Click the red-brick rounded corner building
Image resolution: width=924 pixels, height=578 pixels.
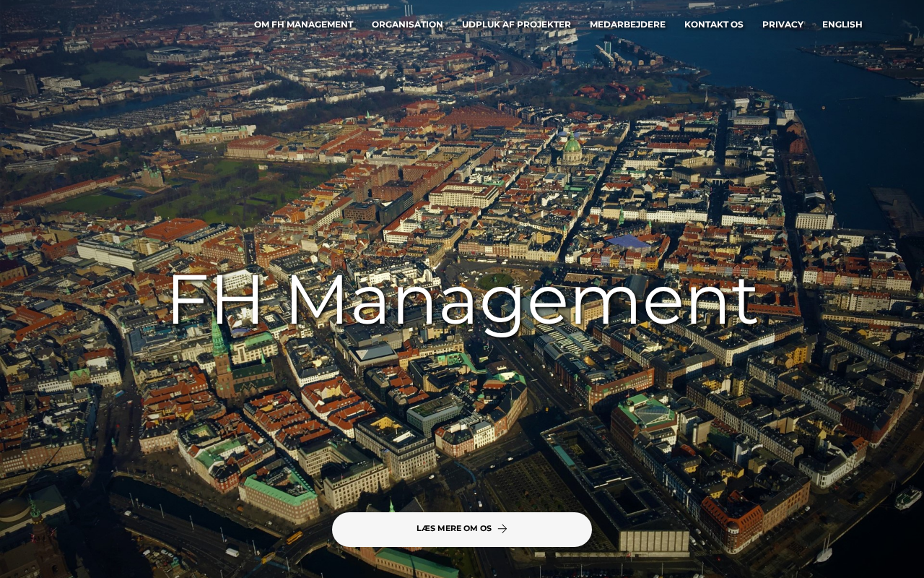coord(731,520)
